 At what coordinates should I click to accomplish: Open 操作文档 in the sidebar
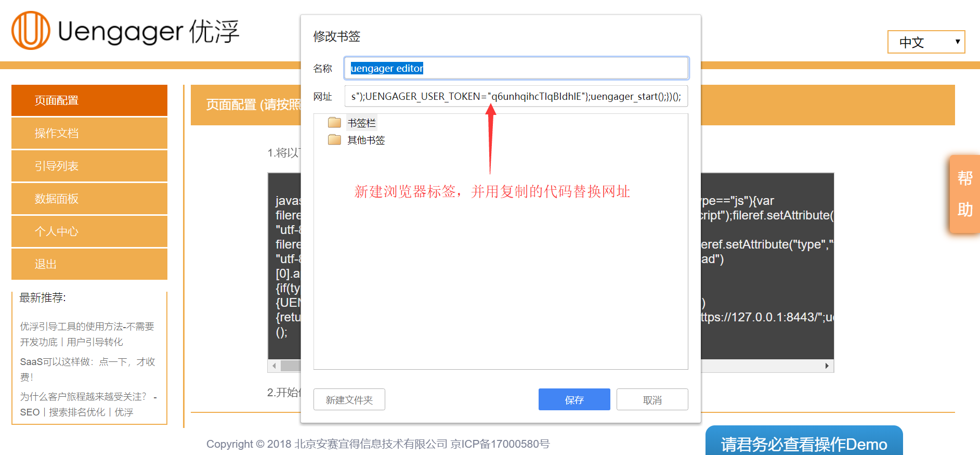coord(89,133)
